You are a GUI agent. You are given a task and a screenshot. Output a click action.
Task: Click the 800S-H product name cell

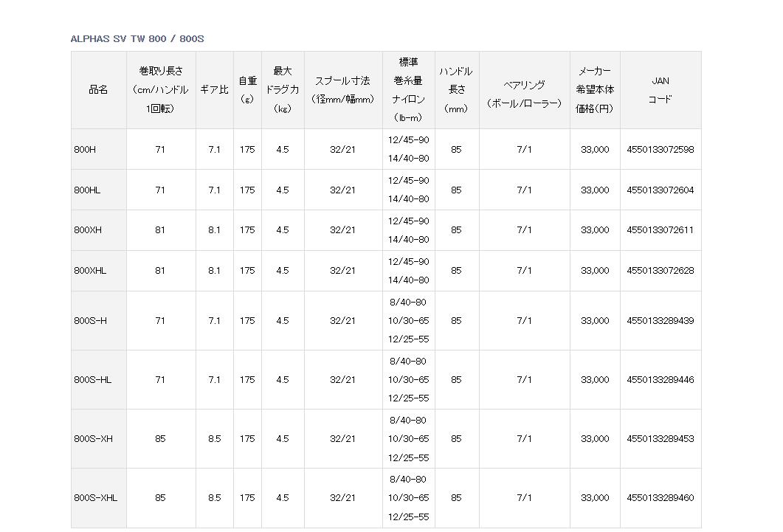click(x=90, y=321)
